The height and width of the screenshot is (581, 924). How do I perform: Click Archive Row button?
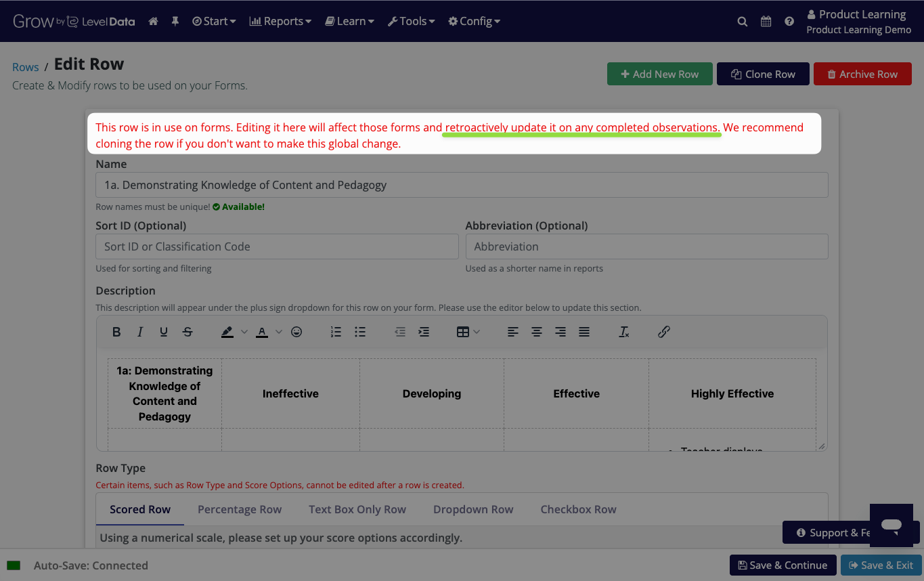click(x=862, y=74)
